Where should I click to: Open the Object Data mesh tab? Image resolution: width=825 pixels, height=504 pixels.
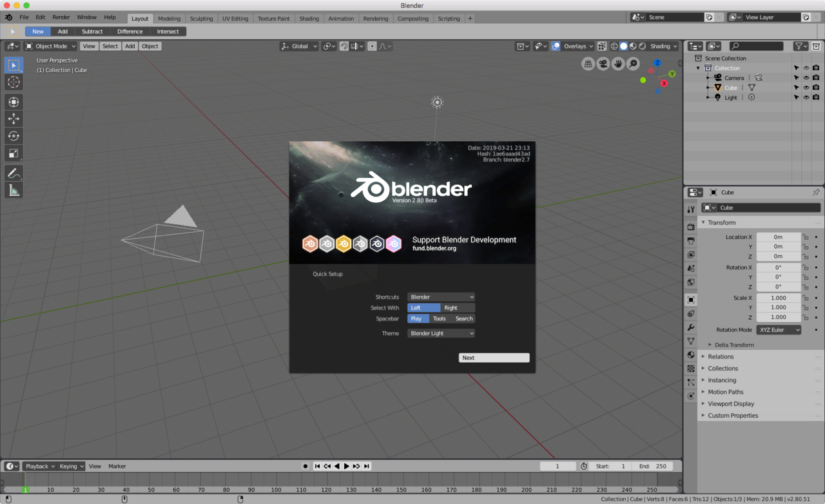(691, 341)
